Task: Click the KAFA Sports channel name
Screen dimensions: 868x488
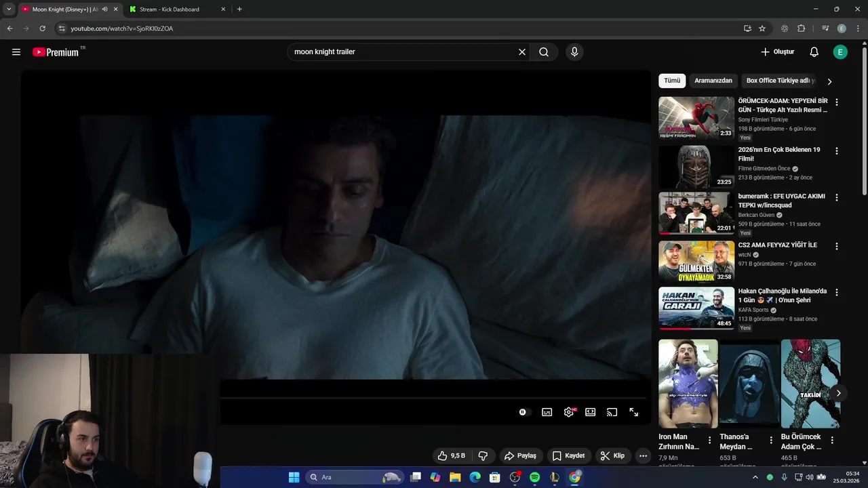Action: click(753, 310)
